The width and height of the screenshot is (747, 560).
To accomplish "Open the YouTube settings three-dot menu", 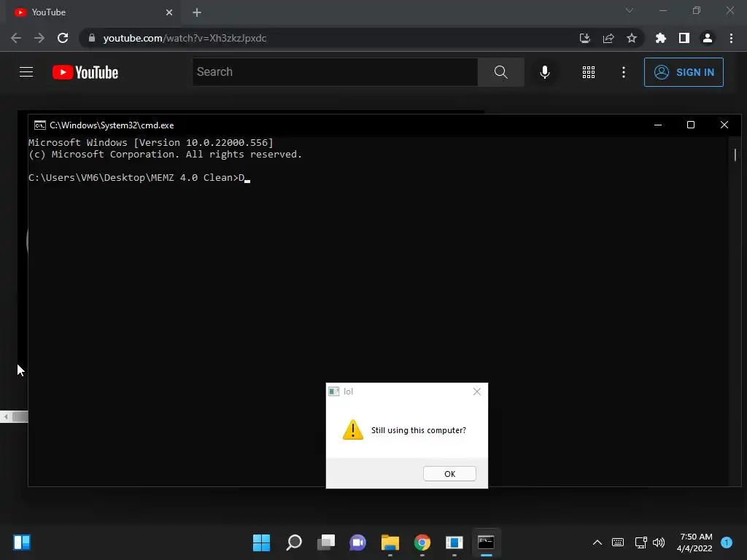I will coord(624,72).
